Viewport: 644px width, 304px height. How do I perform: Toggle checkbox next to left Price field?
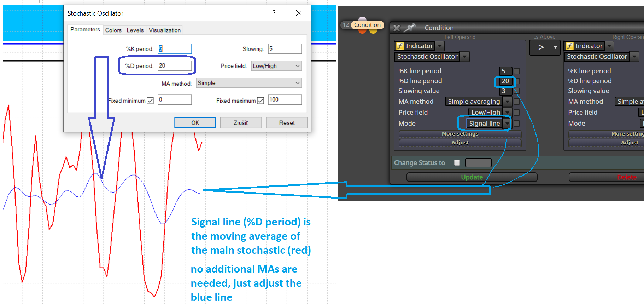pos(517,113)
